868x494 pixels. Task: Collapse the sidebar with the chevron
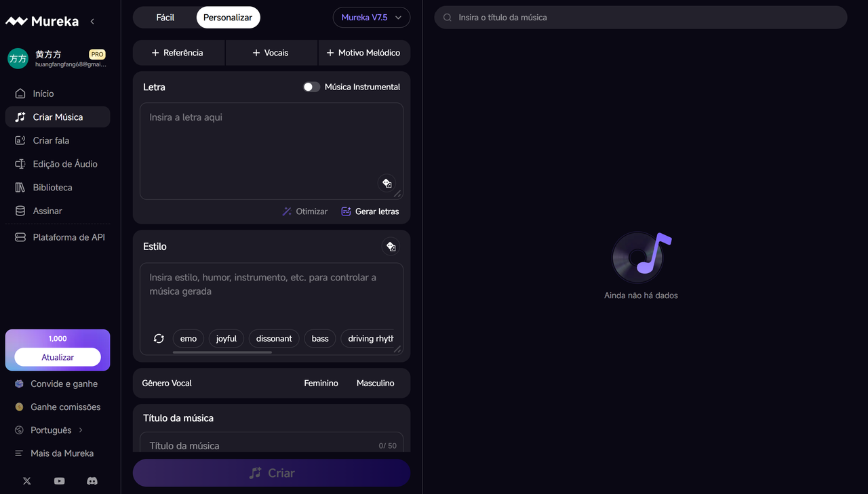(x=92, y=21)
